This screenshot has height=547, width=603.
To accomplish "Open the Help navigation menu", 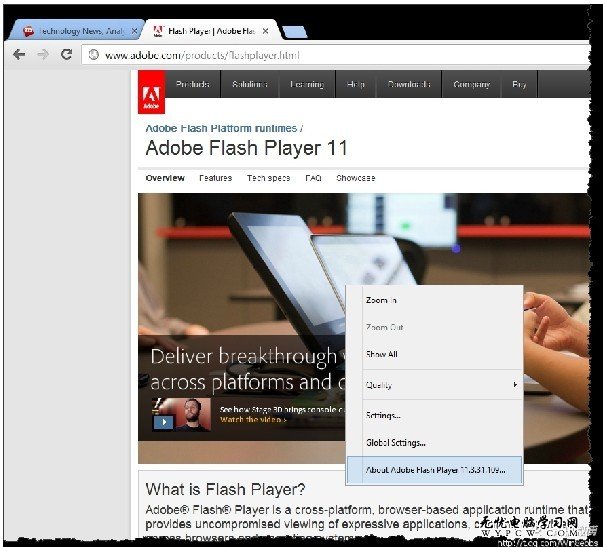I will pyautogui.click(x=355, y=84).
